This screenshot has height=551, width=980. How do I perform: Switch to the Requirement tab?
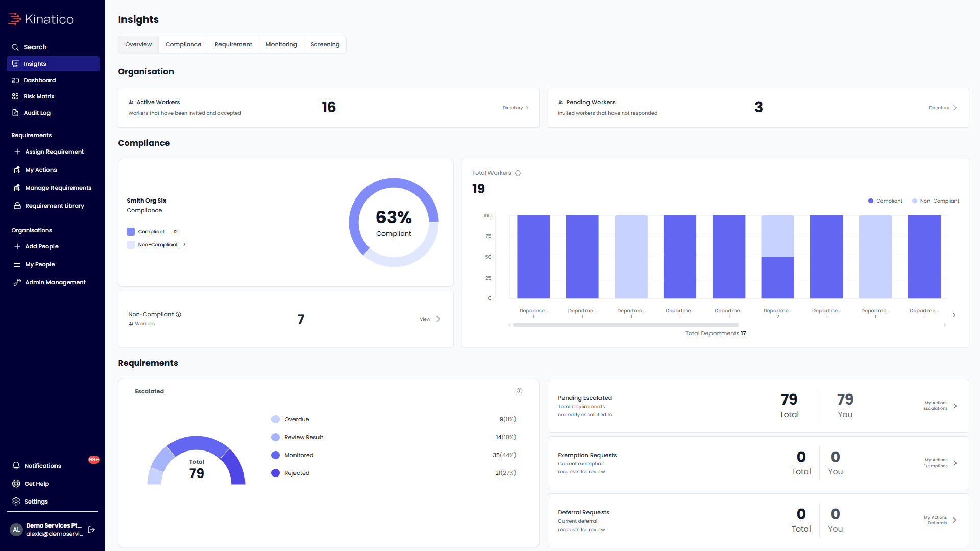(x=233, y=44)
